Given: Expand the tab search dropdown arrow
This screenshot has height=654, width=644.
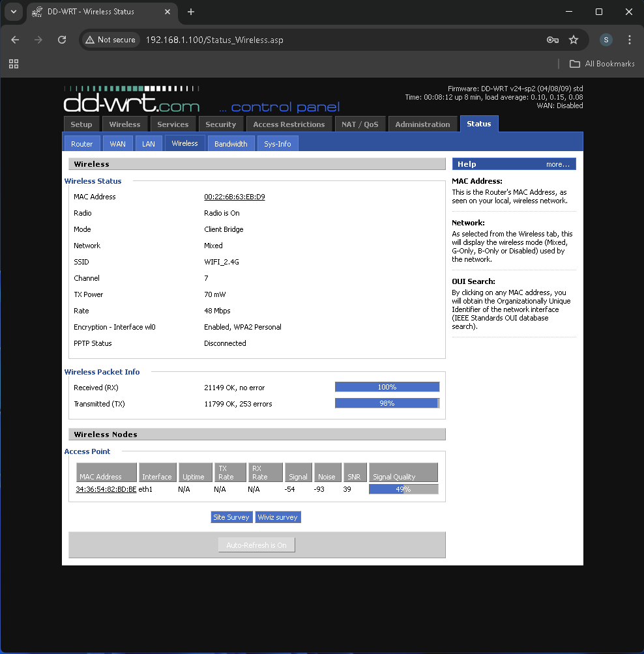Looking at the screenshot, I should 13,12.
